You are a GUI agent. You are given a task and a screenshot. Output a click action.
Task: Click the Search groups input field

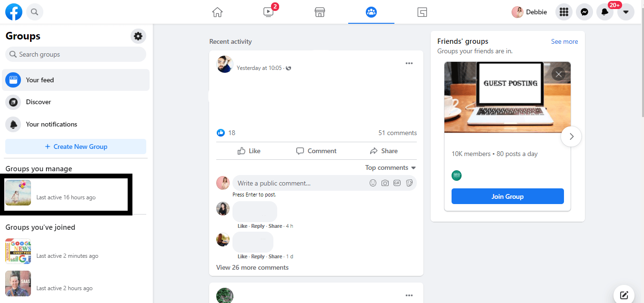[x=75, y=54]
